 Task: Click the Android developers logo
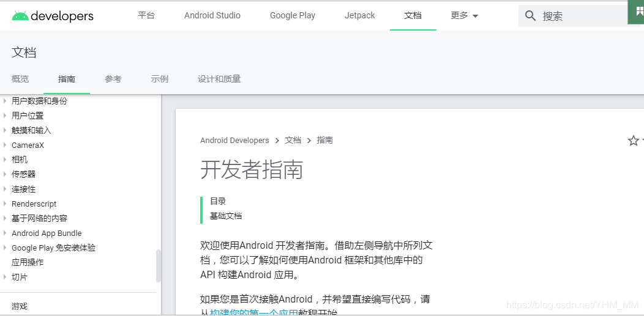click(53, 15)
